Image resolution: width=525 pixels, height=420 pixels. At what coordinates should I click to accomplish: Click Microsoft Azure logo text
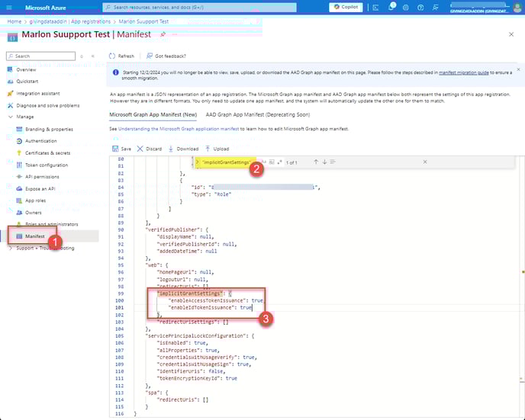pos(46,8)
